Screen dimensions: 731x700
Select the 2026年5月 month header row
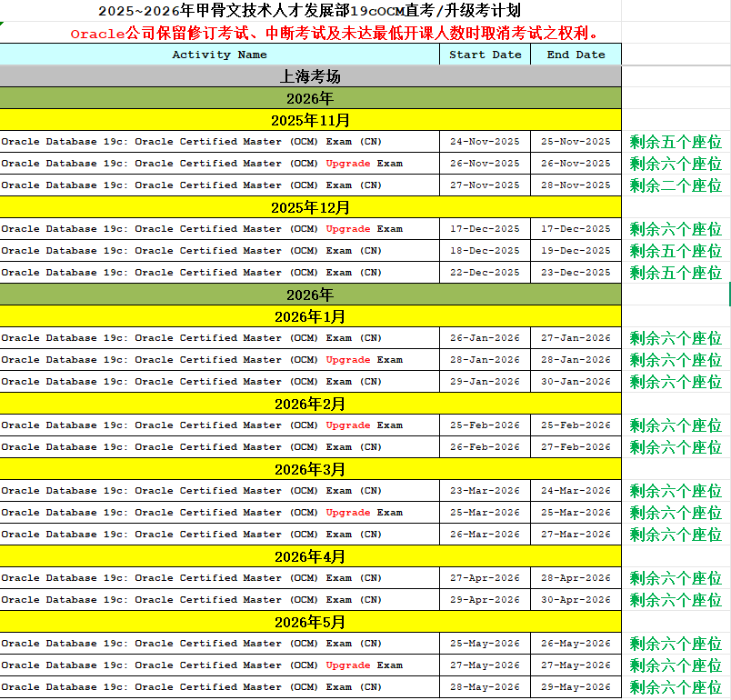click(x=310, y=622)
